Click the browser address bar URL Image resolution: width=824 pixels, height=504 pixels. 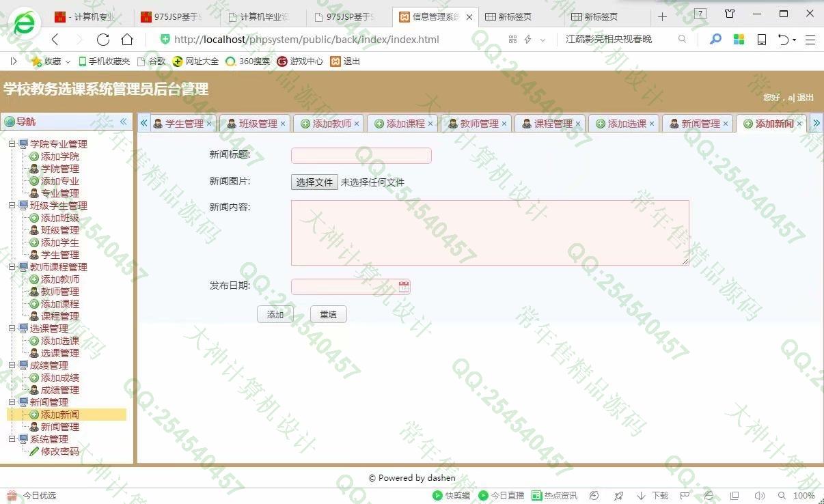(x=307, y=40)
